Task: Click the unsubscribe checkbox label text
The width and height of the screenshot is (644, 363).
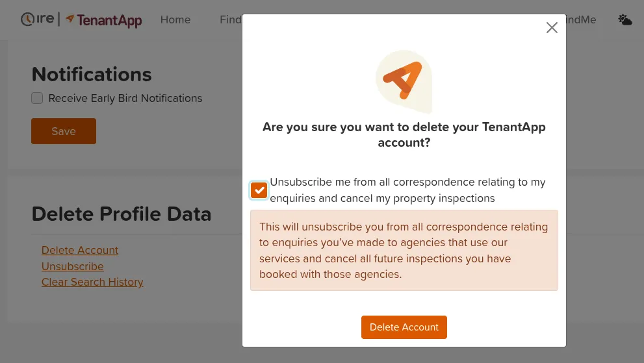Action: pyautogui.click(x=407, y=190)
